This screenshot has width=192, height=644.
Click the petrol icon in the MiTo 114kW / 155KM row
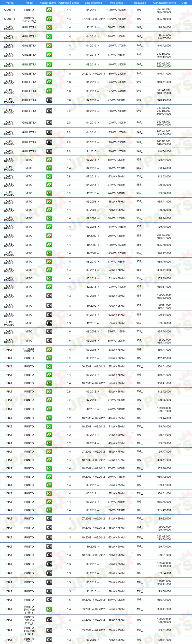[49, 227]
